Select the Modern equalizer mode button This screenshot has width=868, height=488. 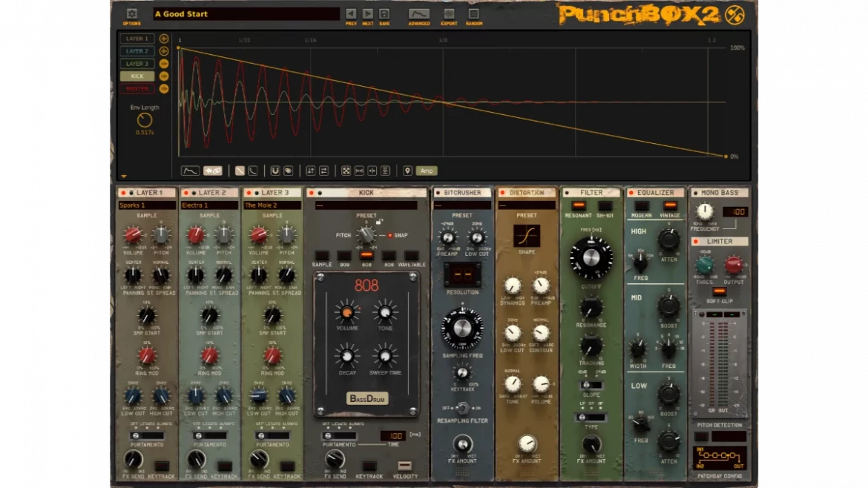click(642, 206)
